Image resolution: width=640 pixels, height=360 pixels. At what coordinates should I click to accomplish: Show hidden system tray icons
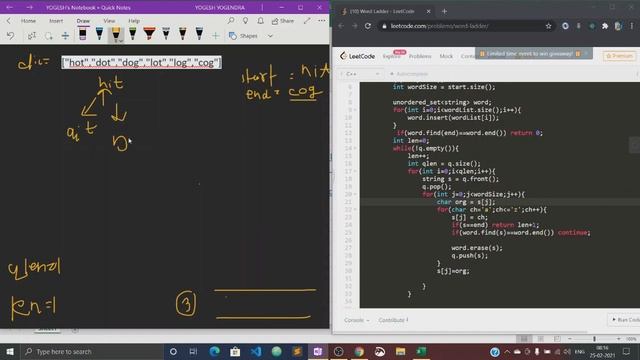coord(507,351)
